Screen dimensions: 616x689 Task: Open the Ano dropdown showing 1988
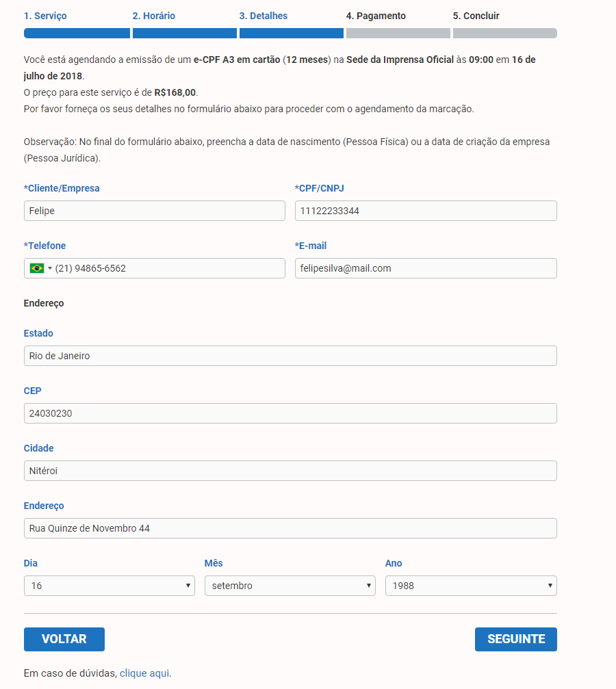pos(471,586)
